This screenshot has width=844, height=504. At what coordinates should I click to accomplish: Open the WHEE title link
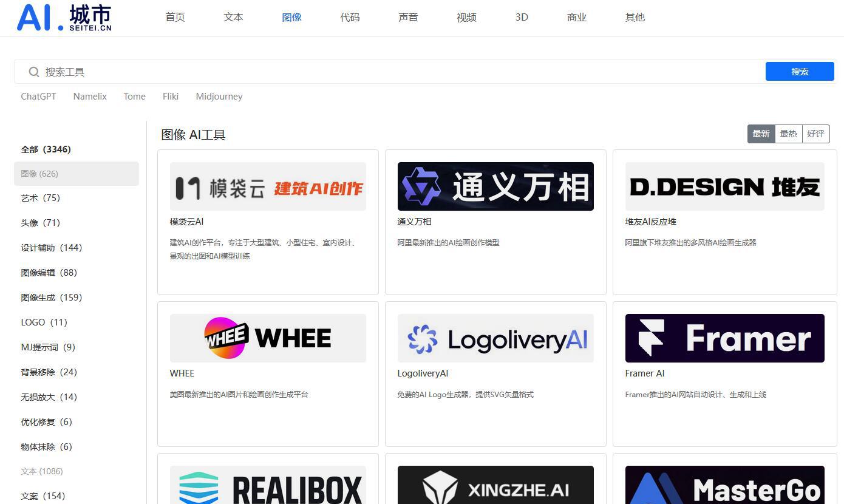tap(182, 373)
